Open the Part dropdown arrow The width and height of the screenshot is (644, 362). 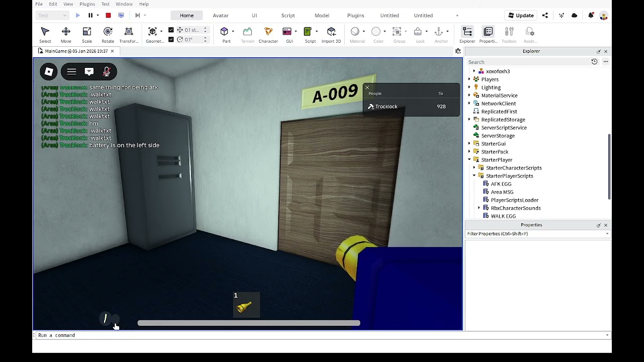[x=233, y=31]
